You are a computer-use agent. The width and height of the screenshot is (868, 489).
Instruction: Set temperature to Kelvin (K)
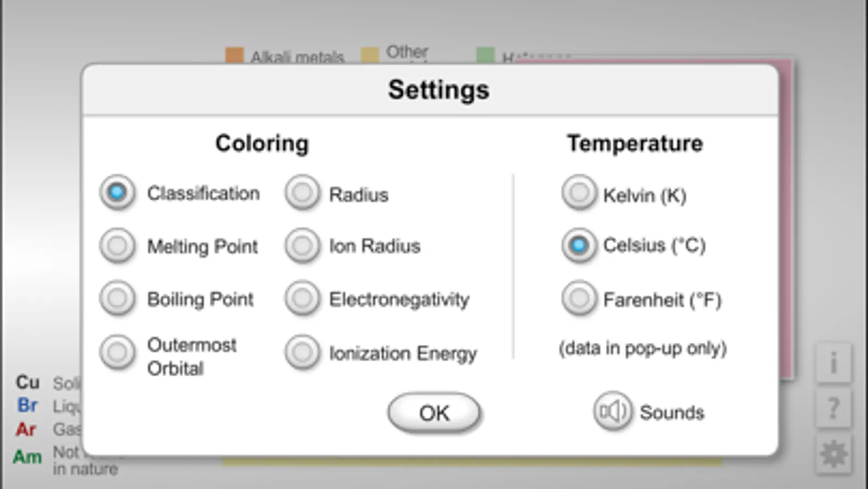tap(579, 192)
